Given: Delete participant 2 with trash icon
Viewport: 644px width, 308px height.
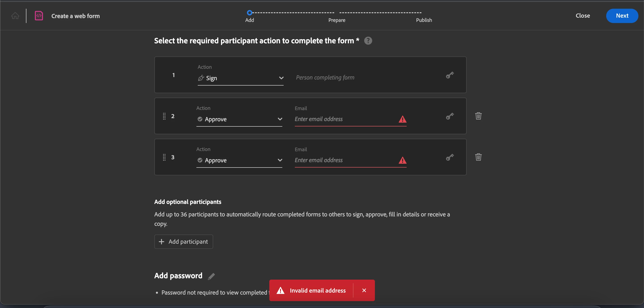Looking at the screenshot, I should pos(478,116).
